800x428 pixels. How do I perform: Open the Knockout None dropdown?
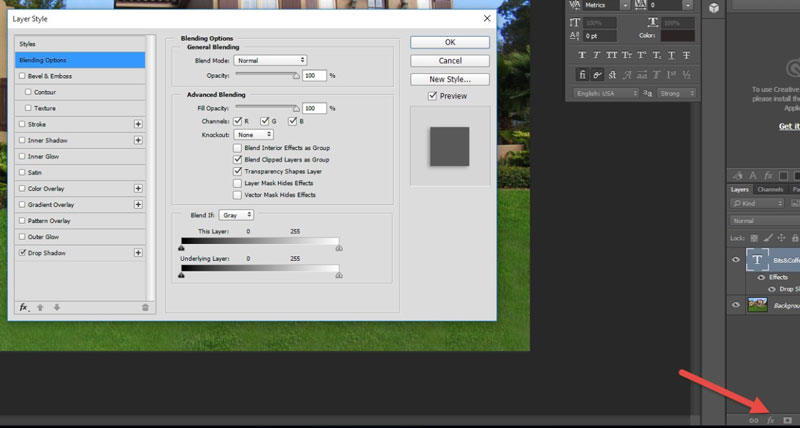point(254,135)
